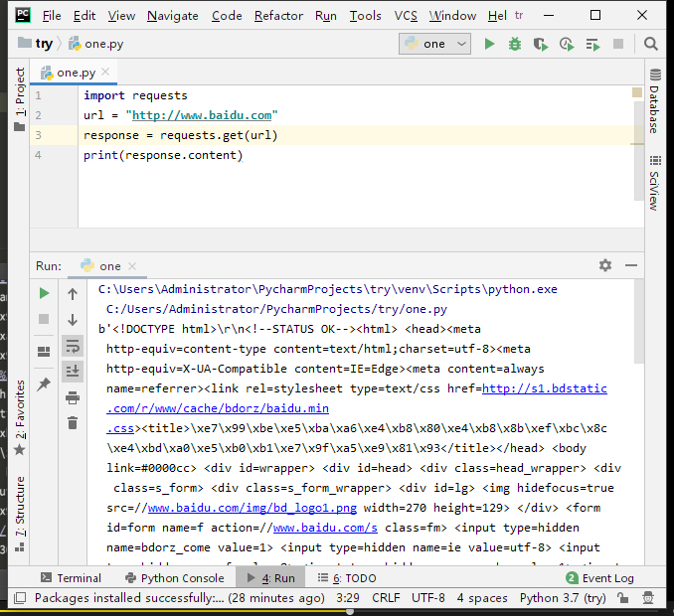Open the View menu

point(121,16)
